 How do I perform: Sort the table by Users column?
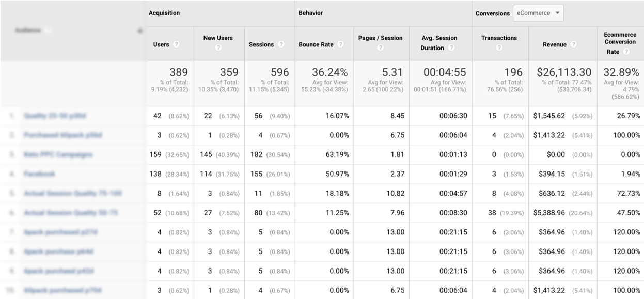click(161, 45)
